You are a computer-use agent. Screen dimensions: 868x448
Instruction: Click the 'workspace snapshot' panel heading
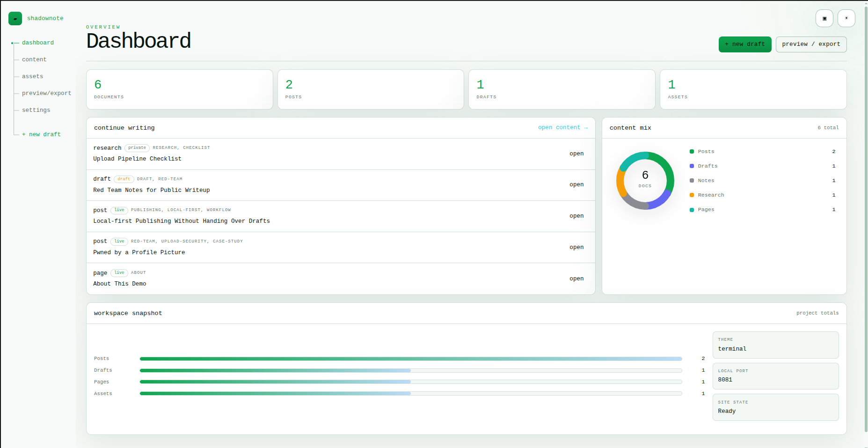128,313
